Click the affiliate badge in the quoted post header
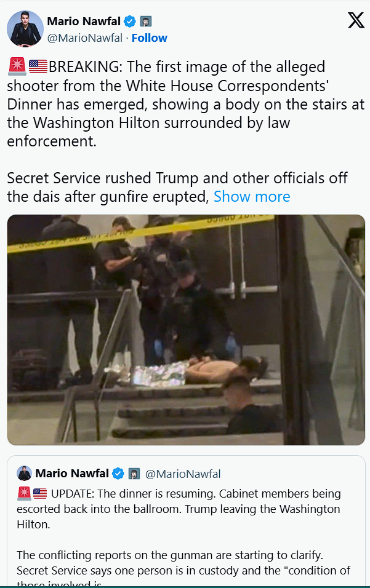 tap(134, 474)
